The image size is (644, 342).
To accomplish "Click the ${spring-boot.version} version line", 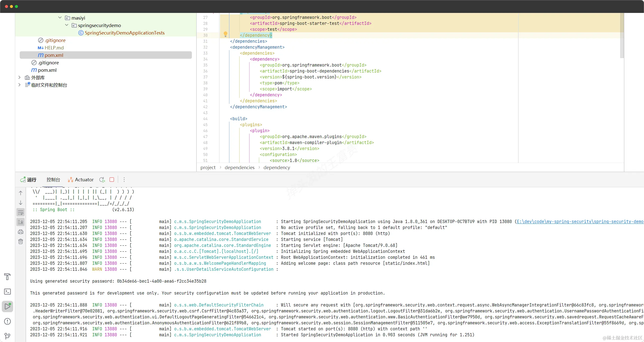I will 310,77.
